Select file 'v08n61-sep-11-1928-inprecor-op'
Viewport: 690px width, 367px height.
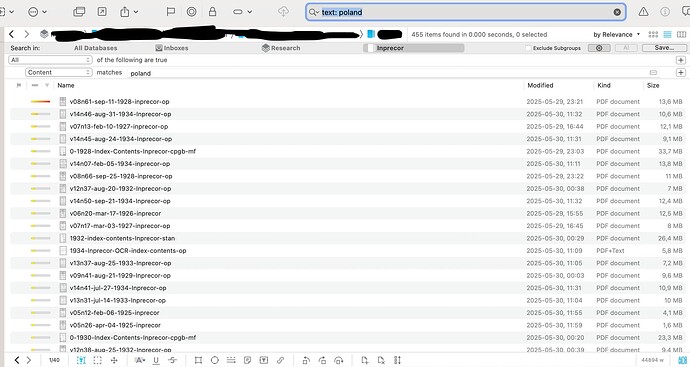tap(119, 102)
